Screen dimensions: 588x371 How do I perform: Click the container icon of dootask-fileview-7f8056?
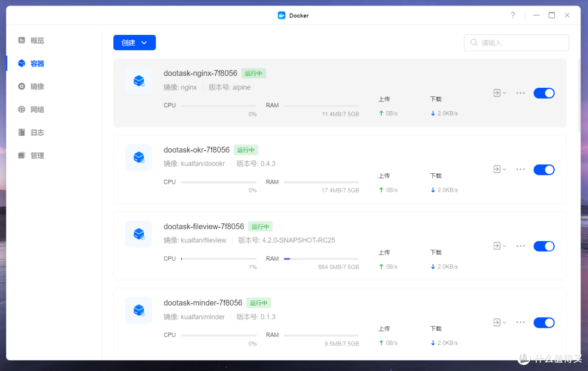(138, 234)
